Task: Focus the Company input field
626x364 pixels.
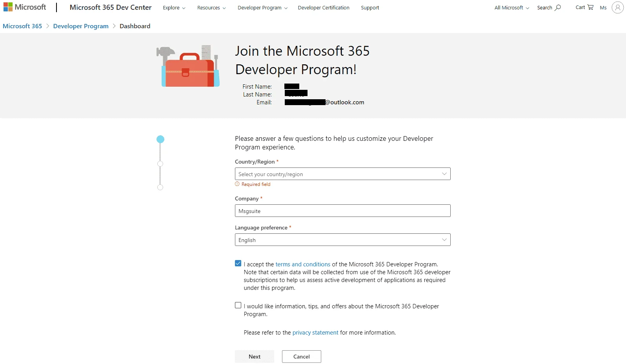Action: tap(342, 211)
